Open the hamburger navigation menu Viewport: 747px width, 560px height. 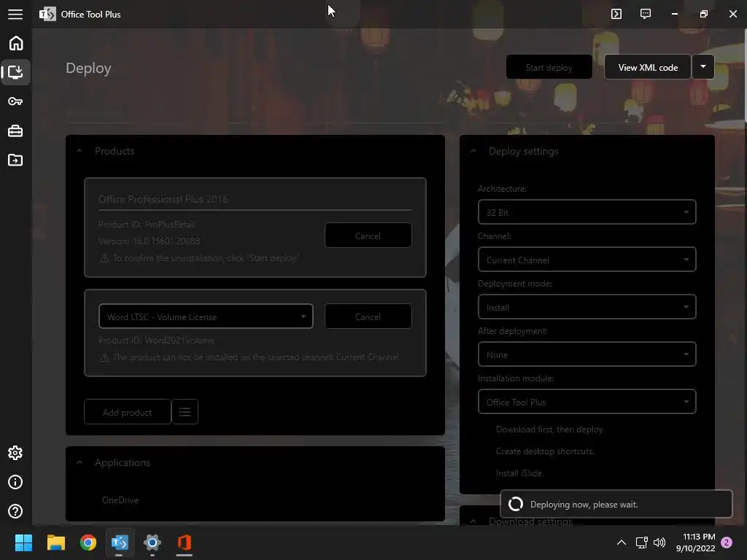[15, 15]
